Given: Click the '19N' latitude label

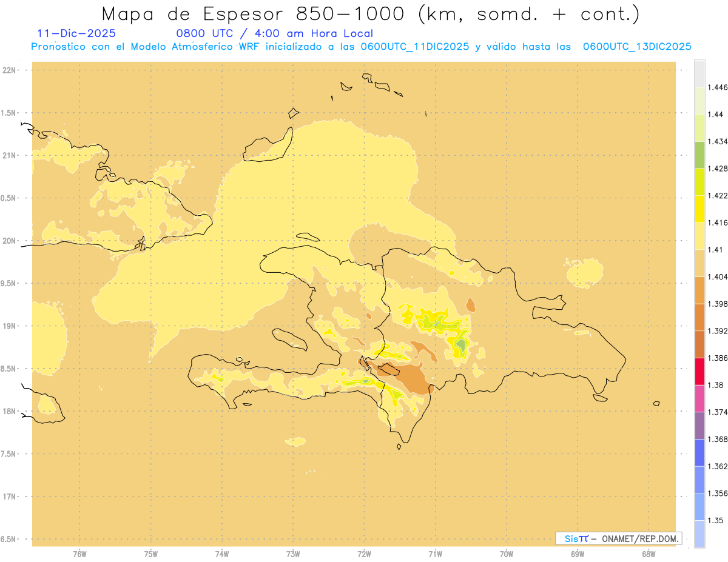Looking at the screenshot, I should [x=10, y=326].
